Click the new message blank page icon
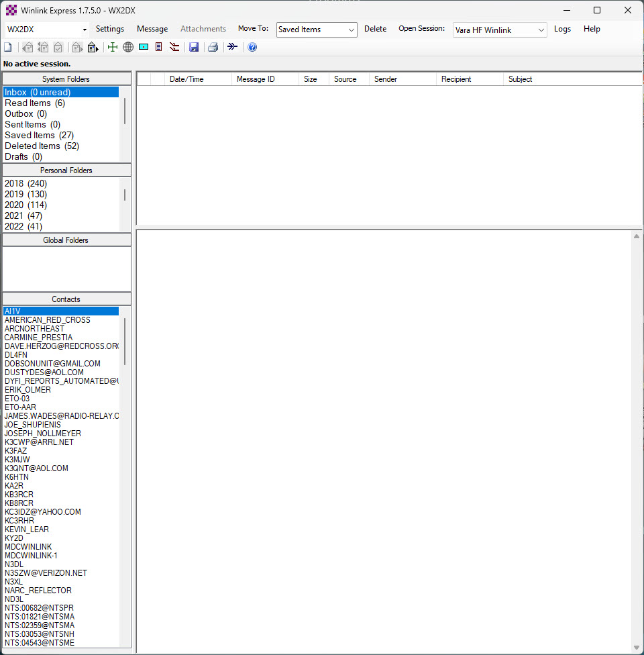 (x=8, y=47)
